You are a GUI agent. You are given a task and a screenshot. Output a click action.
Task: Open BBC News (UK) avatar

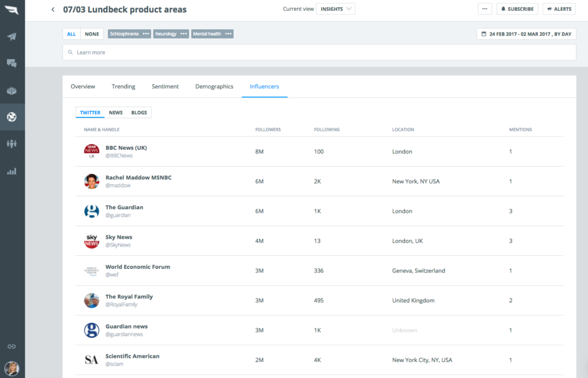(x=91, y=151)
